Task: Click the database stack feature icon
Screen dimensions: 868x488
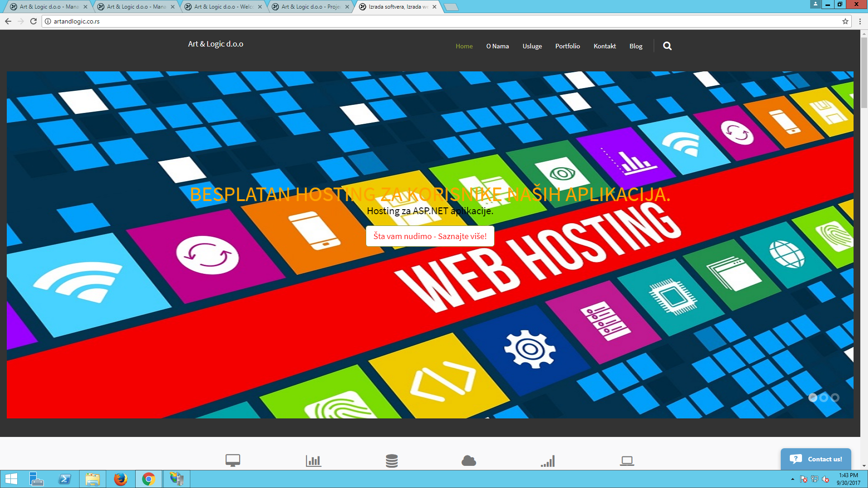Action: tap(392, 460)
